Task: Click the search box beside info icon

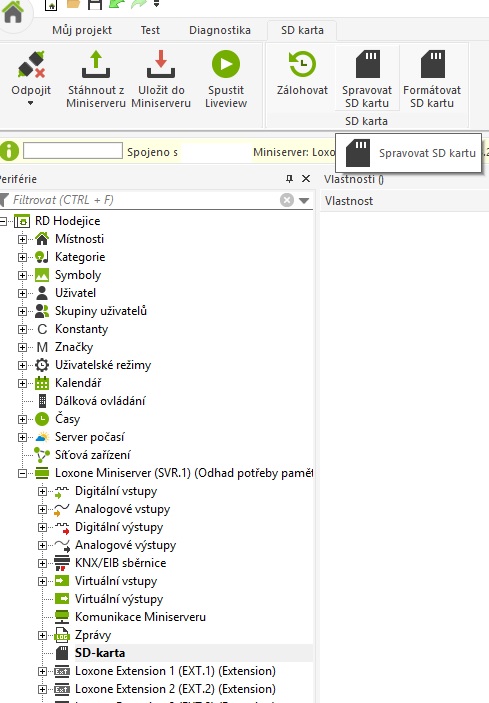Action: [x=73, y=151]
